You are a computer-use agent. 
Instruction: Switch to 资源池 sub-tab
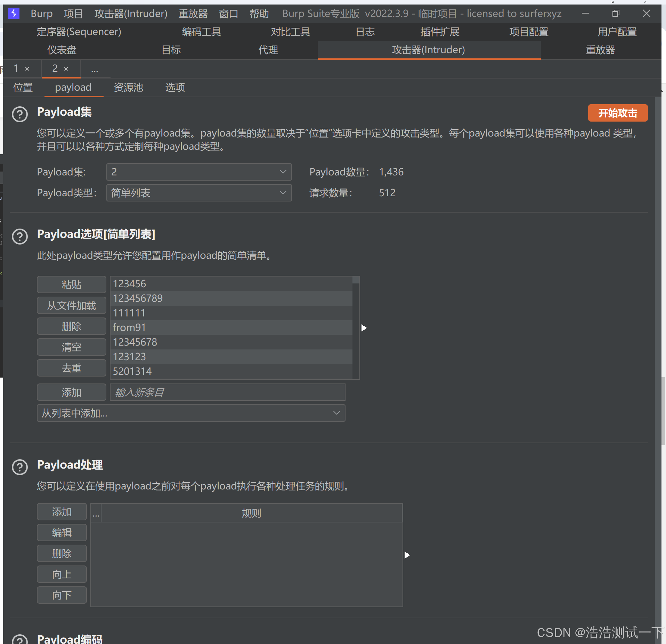129,87
